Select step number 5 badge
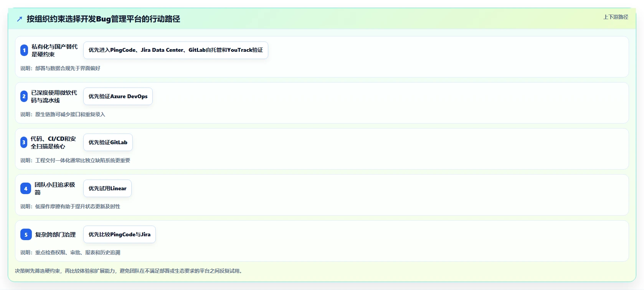The image size is (644, 290). click(26, 234)
